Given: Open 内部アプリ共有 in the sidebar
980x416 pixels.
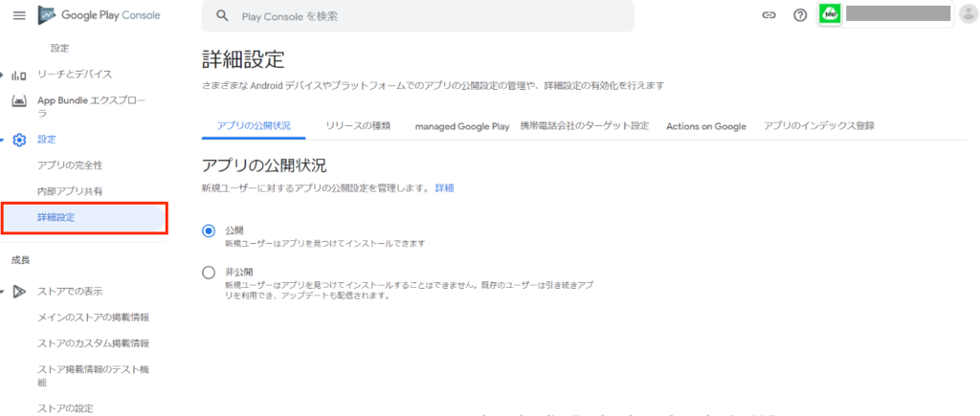Looking at the screenshot, I should point(70,191).
